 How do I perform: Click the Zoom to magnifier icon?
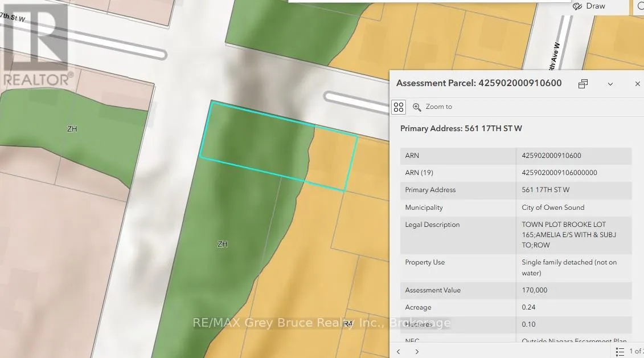click(417, 107)
